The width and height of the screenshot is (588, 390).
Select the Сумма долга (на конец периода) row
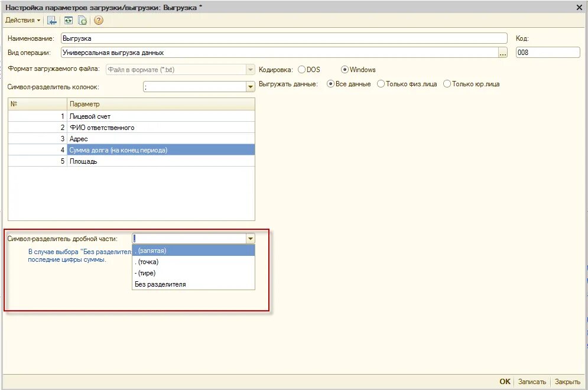[131, 150]
